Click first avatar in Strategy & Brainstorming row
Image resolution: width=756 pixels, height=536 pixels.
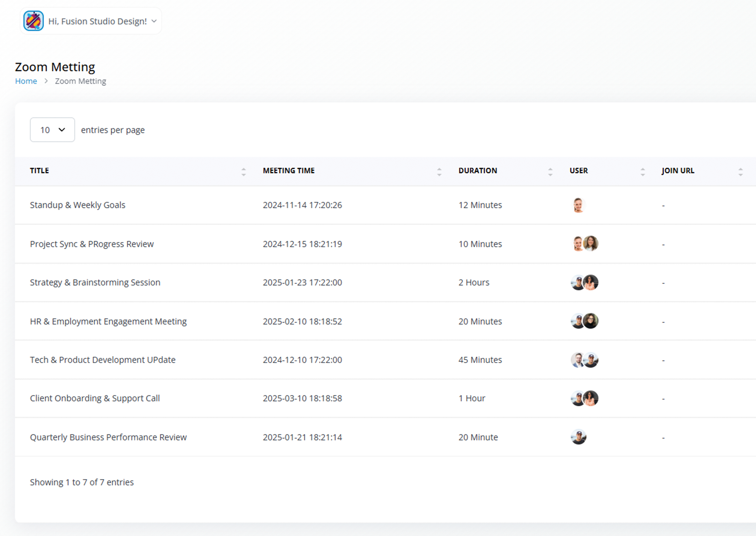click(578, 283)
